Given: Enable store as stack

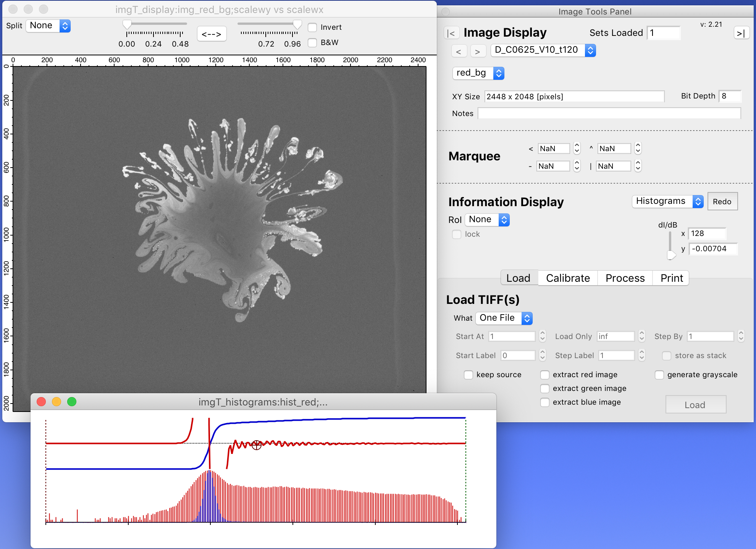Looking at the screenshot, I should coord(667,355).
